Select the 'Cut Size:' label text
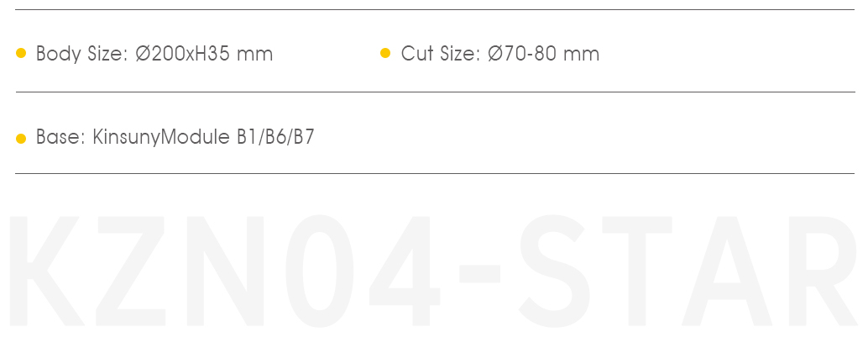This screenshot has height=348, width=868. click(442, 54)
